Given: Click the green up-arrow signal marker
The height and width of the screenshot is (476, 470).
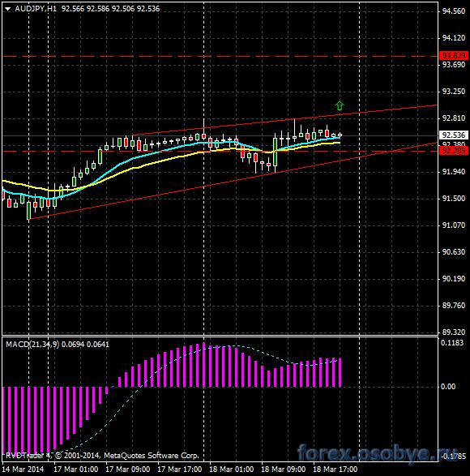Looking at the screenshot, I should tap(340, 105).
